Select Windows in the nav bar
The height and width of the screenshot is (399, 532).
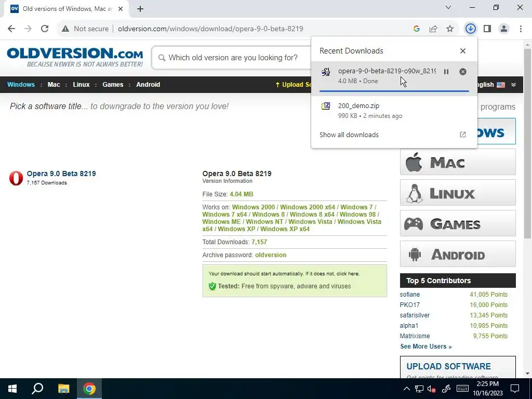pos(21,85)
